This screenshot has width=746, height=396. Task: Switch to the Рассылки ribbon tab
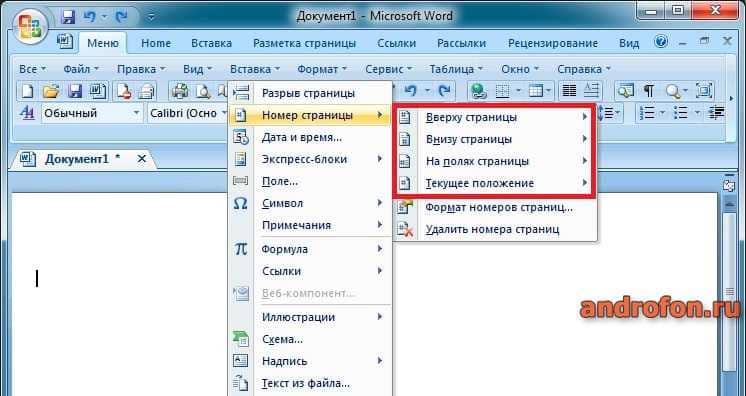[x=461, y=43]
